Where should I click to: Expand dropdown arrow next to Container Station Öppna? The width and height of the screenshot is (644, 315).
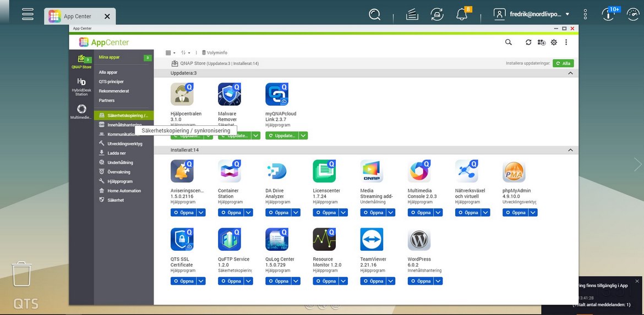248,212
